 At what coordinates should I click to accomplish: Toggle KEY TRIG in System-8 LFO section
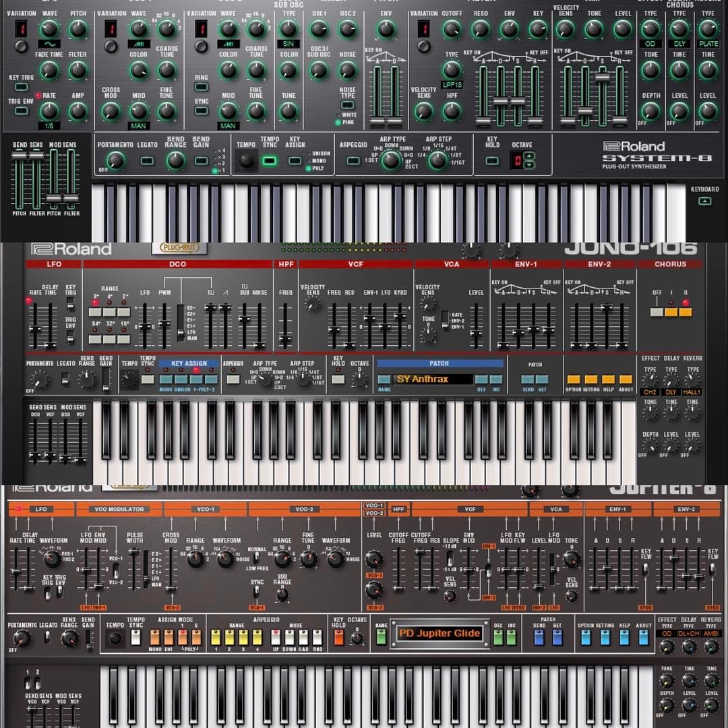pos(22,87)
